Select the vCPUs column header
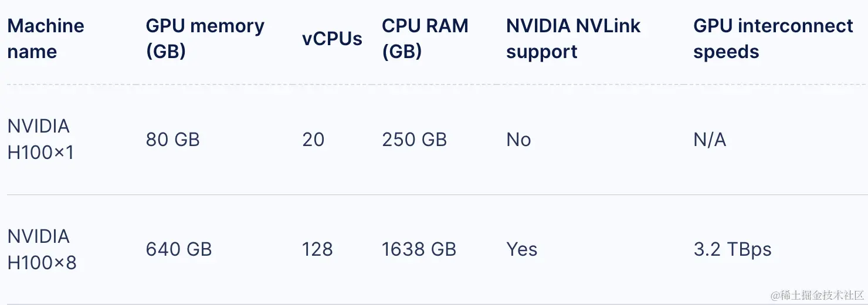Image resolution: width=868 pixels, height=305 pixels. coord(332,39)
